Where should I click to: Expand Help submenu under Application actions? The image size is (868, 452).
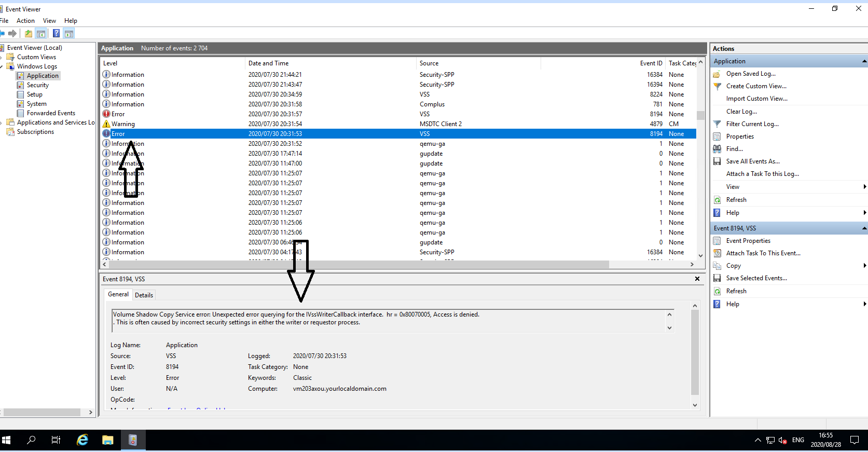[864, 213]
